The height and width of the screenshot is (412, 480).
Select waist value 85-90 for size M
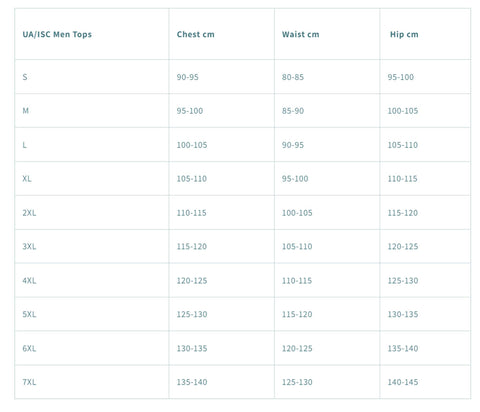click(293, 111)
